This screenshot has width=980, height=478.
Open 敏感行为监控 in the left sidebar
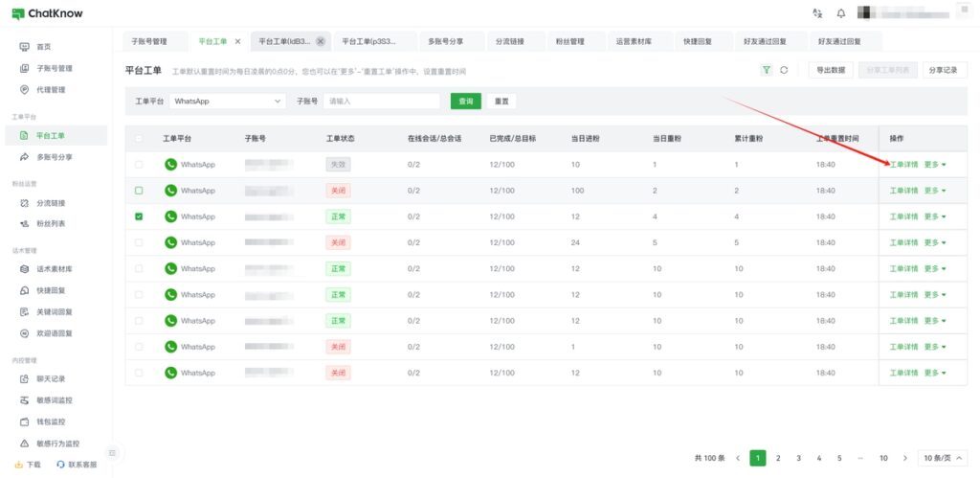coord(58,444)
